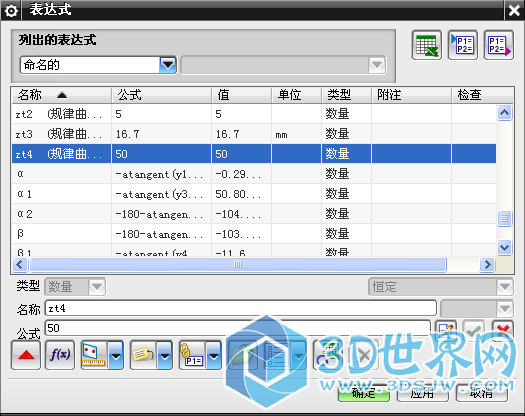Click the 附注 column header
The image size is (525, 416).
click(x=411, y=95)
